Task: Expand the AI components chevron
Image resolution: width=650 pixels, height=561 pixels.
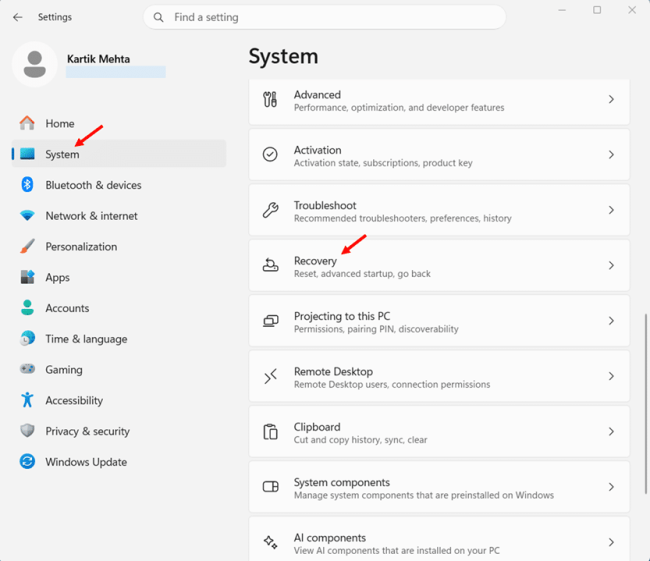Action: pos(611,542)
